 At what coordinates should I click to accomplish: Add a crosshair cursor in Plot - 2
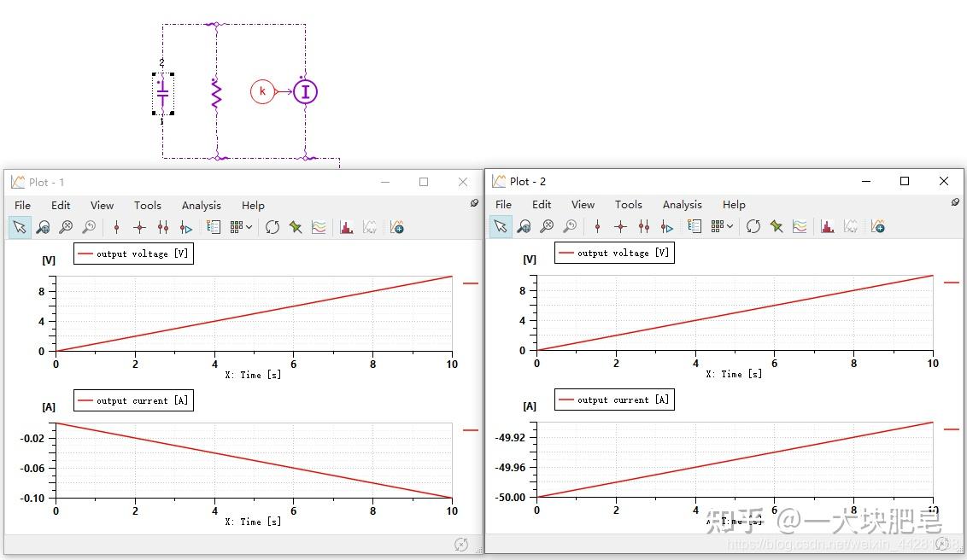click(x=620, y=226)
